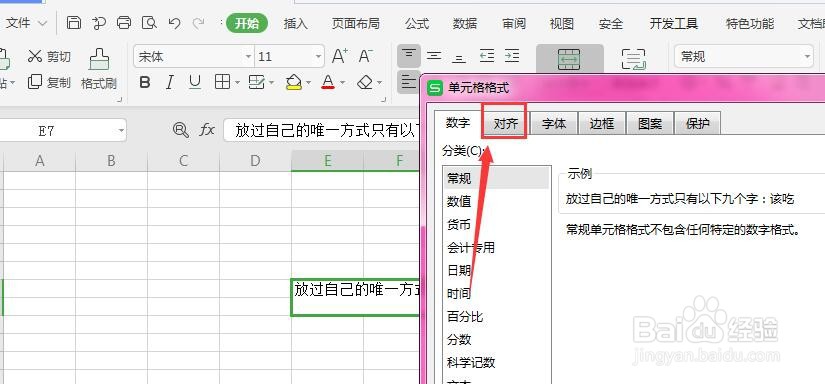Open the font name 宋体 dropdown
This screenshot has height=384, width=825.
pyautogui.click(x=248, y=56)
